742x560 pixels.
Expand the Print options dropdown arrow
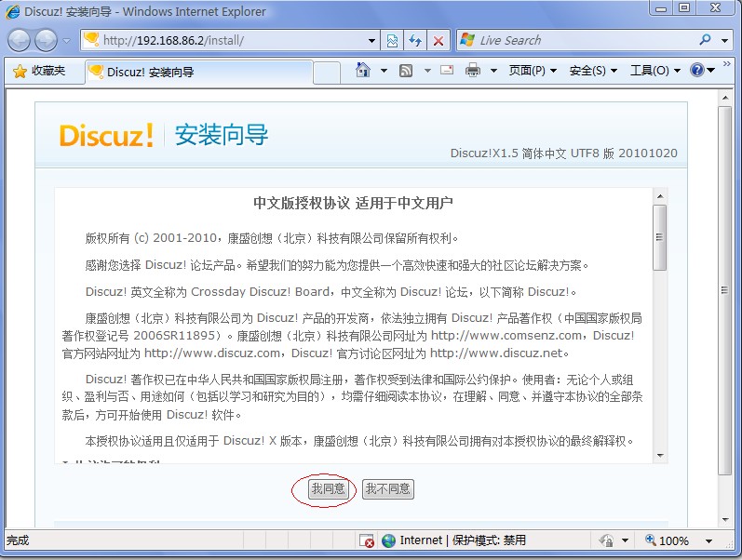pyautogui.click(x=493, y=71)
